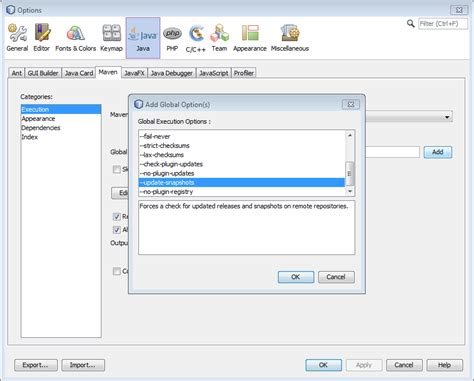474x381 pixels.
Task: Switch to the JavaScript tab
Action: coord(213,73)
